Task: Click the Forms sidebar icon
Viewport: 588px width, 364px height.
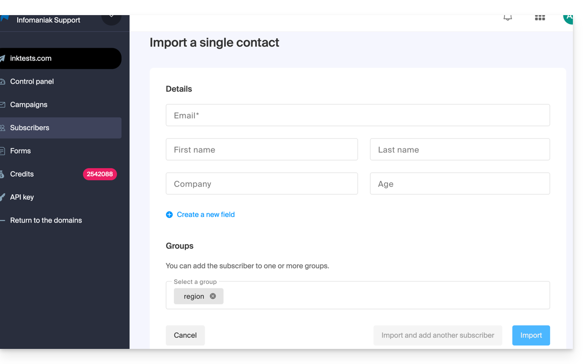Action: click(x=3, y=151)
